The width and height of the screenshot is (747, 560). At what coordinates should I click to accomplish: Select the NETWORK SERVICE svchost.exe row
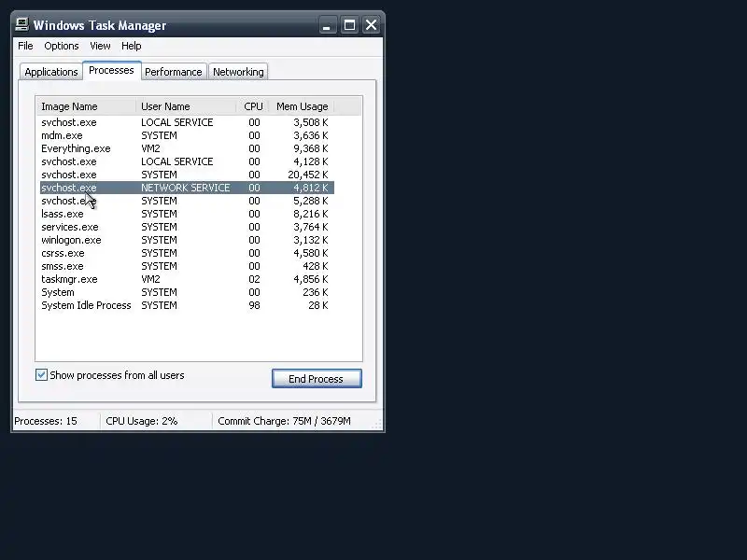click(x=187, y=188)
